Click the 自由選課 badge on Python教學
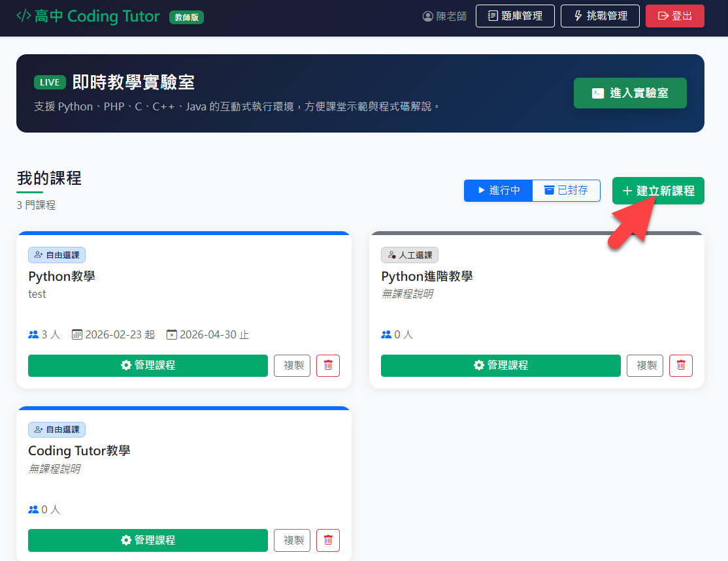Screen dimensions: 728x561 57,255
